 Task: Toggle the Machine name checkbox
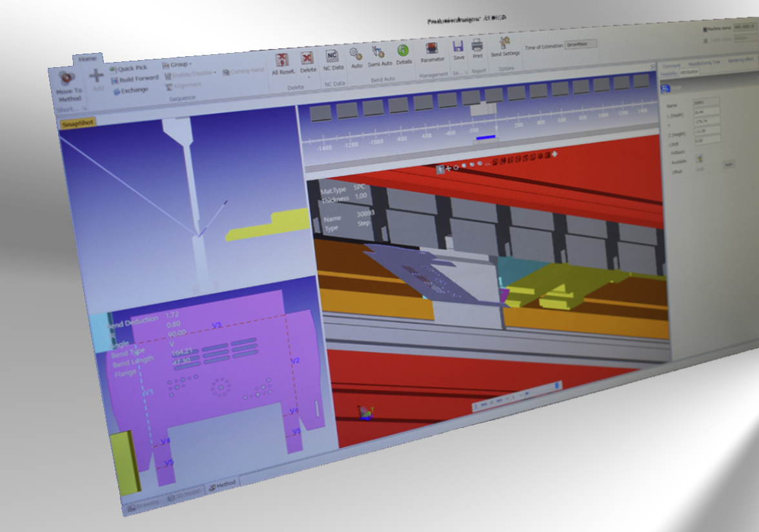pyautogui.click(x=704, y=30)
